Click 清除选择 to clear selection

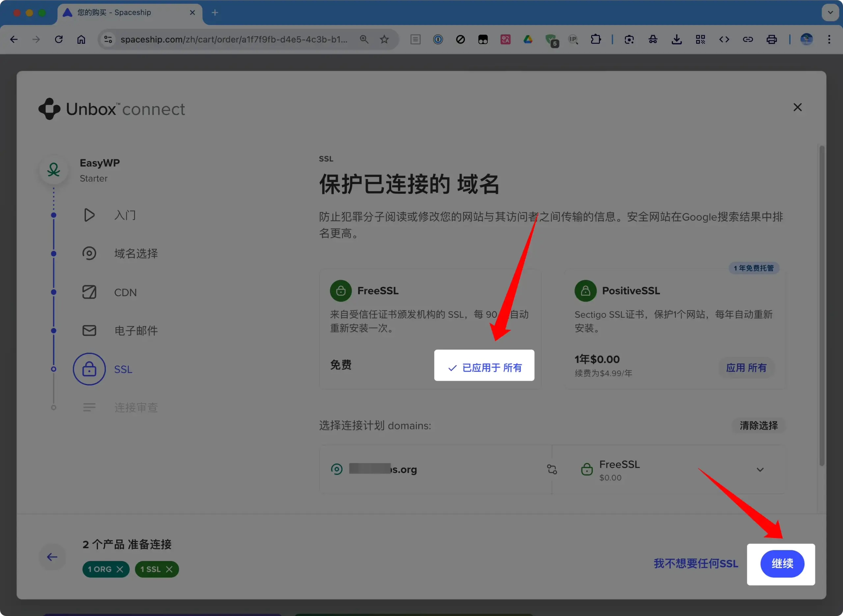tap(758, 425)
